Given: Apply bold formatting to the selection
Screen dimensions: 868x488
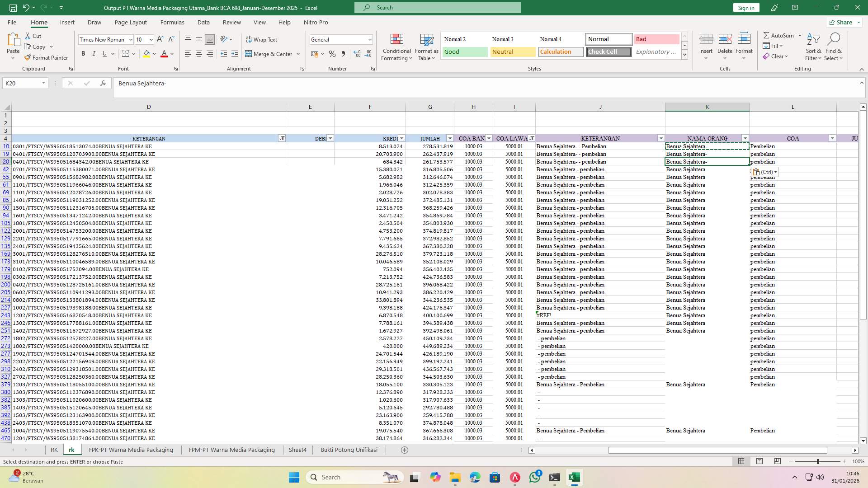Looking at the screenshot, I should 83,53.
